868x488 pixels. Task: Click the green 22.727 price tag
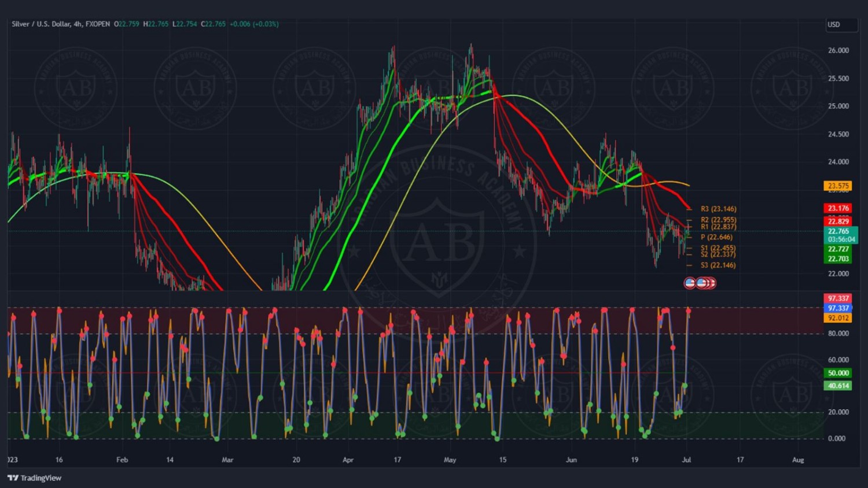tap(838, 249)
